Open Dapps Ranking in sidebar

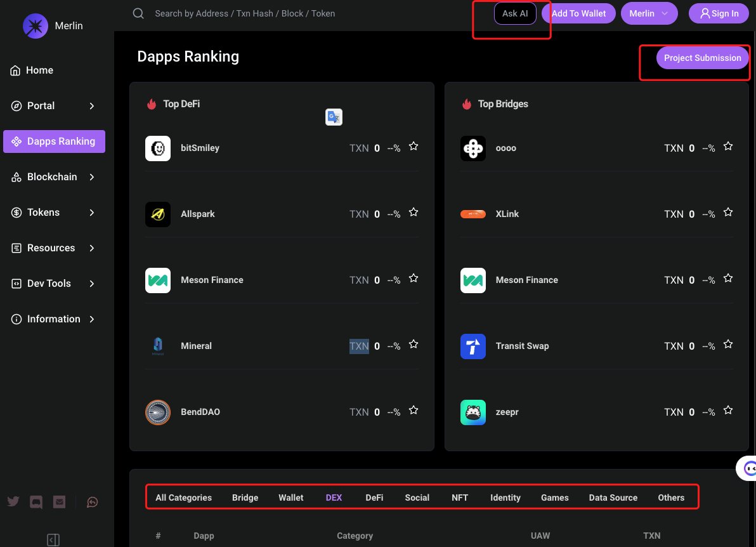54,142
